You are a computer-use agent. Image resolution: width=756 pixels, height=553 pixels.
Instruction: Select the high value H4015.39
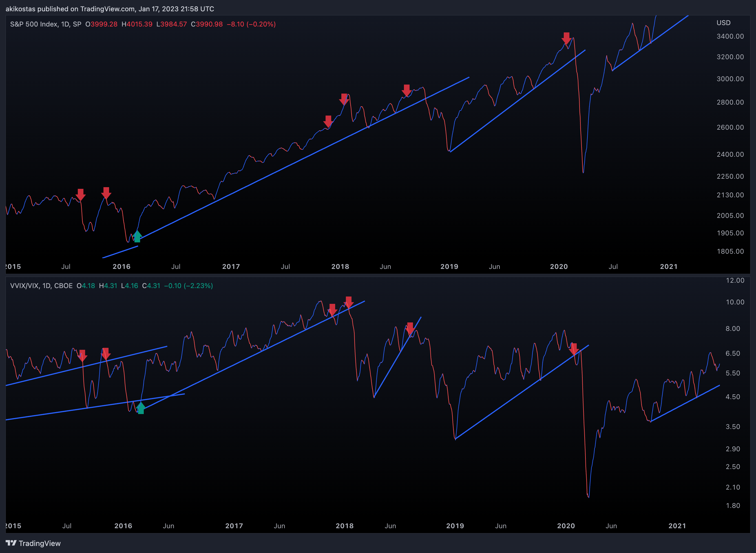pyautogui.click(x=137, y=24)
